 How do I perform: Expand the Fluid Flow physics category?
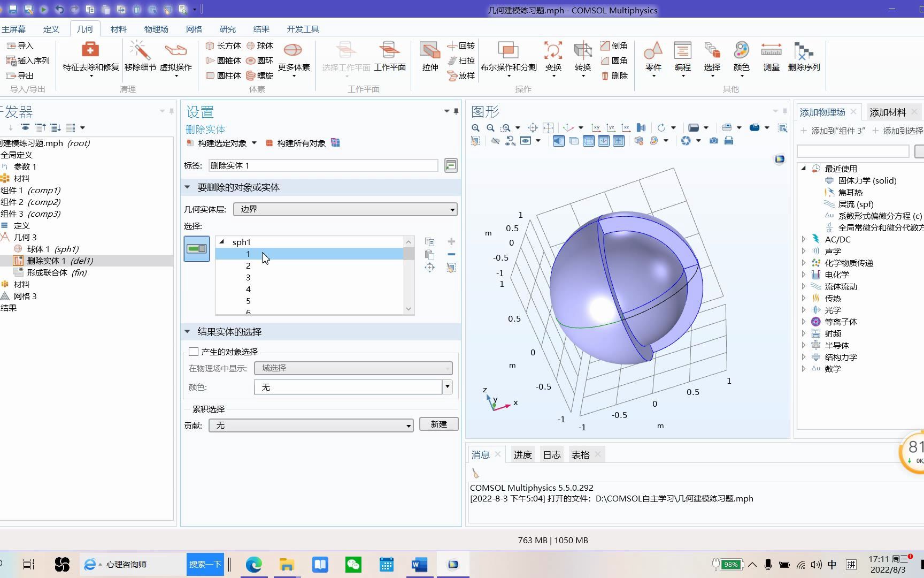tap(804, 286)
